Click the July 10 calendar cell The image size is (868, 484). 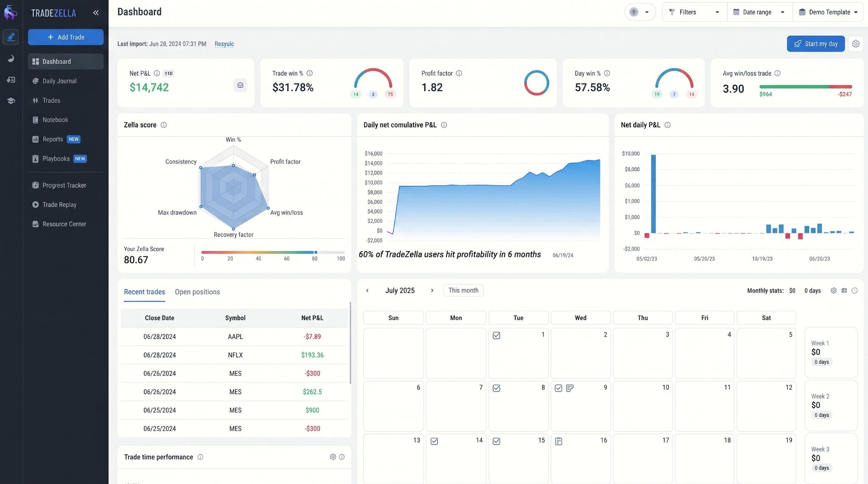(643, 406)
